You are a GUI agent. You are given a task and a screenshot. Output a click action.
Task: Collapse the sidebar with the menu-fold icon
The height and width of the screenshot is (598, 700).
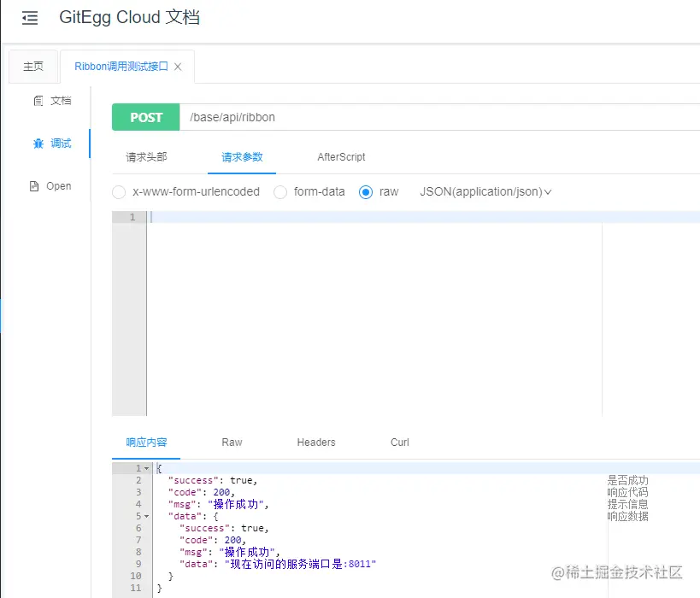pyautogui.click(x=30, y=18)
